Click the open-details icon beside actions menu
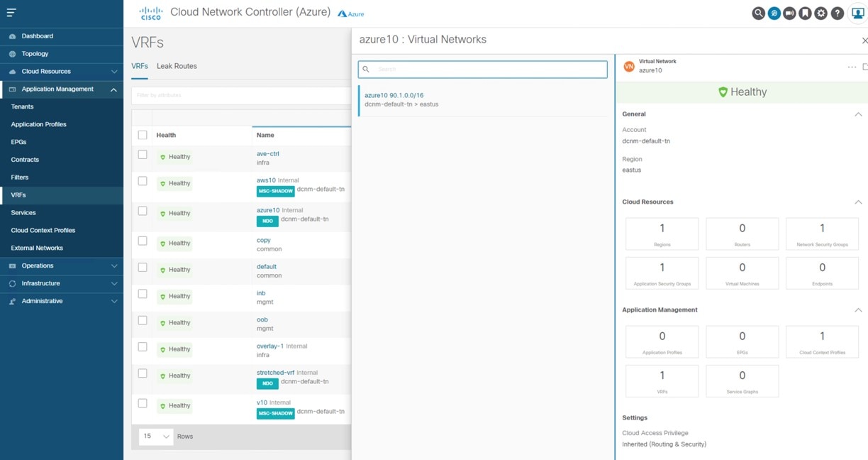868x460 pixels. coord(865,67)
